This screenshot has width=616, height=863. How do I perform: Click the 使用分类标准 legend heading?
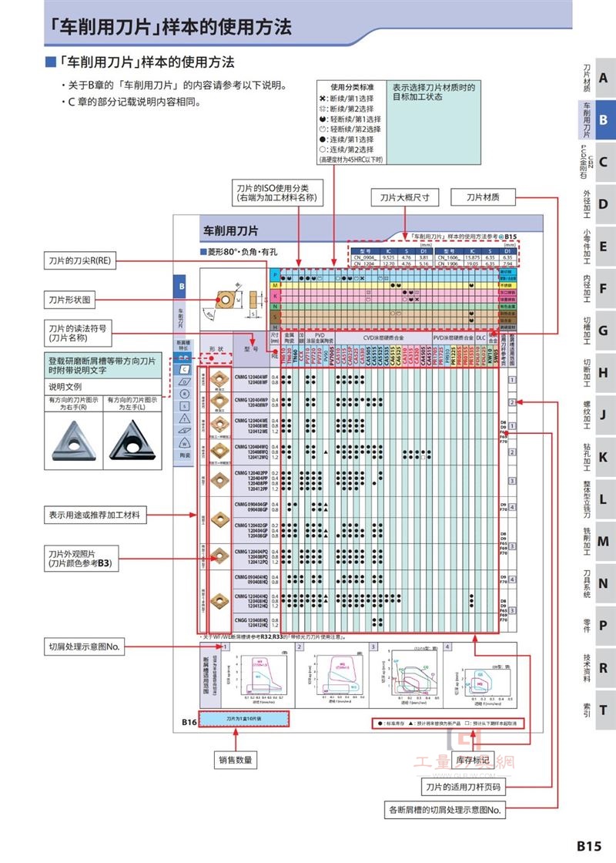pyautogui.click(x=351, y=88)
